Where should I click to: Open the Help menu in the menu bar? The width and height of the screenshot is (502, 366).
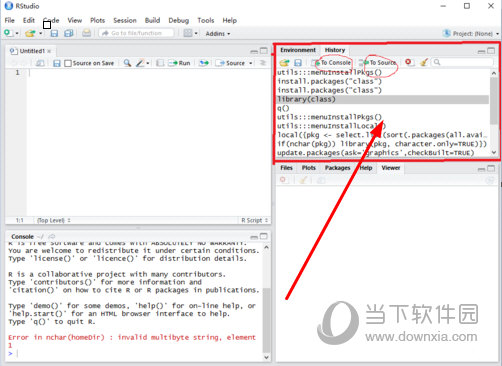[x=230, y=20]
